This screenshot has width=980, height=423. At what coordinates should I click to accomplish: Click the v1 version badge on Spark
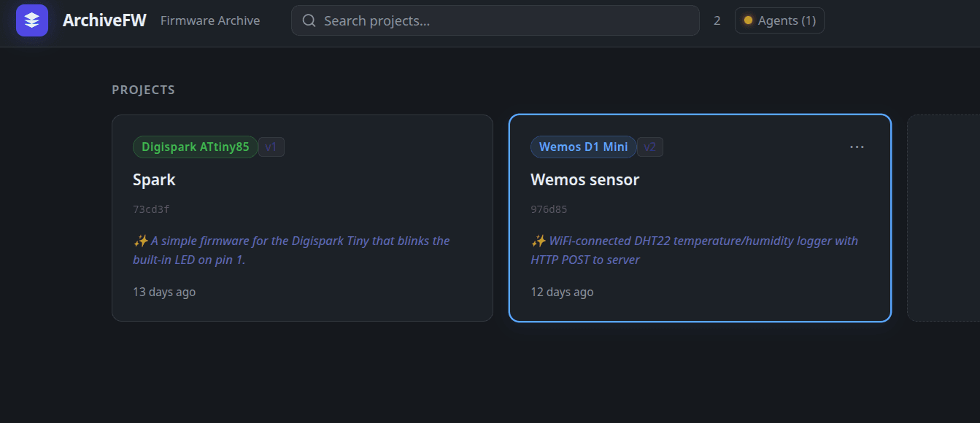pos(271,147)
